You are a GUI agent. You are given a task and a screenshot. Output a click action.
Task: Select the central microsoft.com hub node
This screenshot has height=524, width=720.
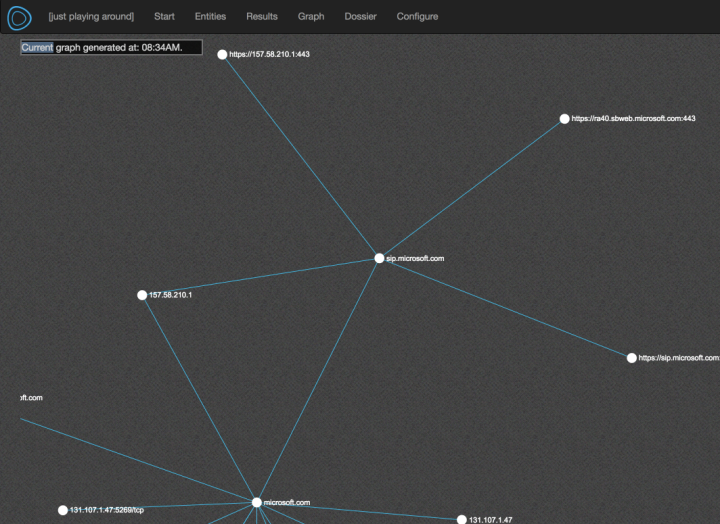[256, 502]
